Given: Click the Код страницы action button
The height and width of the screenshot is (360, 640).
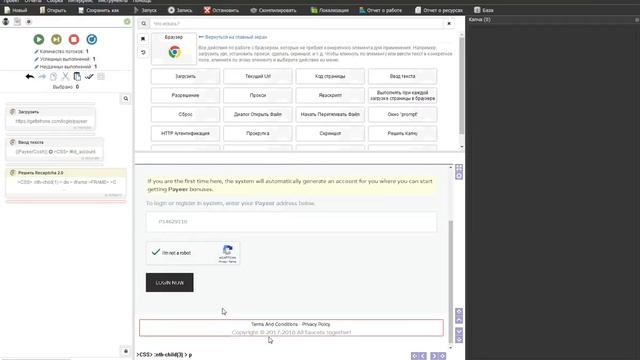Looking at the screenshot, I should pyautogui.click(x=330, y=76).
